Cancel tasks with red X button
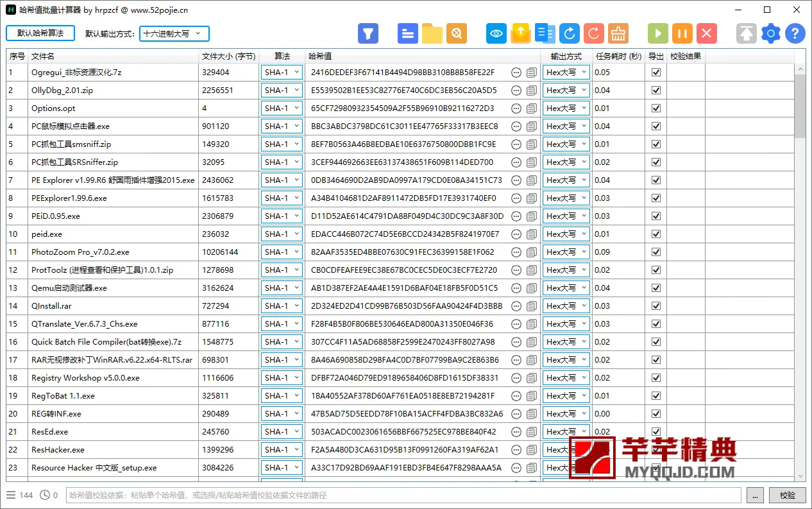 coord(707,33)
